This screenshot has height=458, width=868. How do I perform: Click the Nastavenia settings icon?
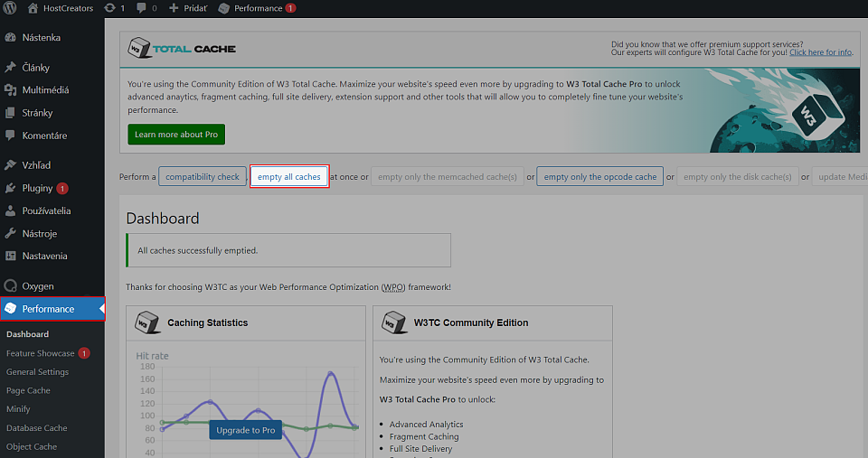(10, 256)
